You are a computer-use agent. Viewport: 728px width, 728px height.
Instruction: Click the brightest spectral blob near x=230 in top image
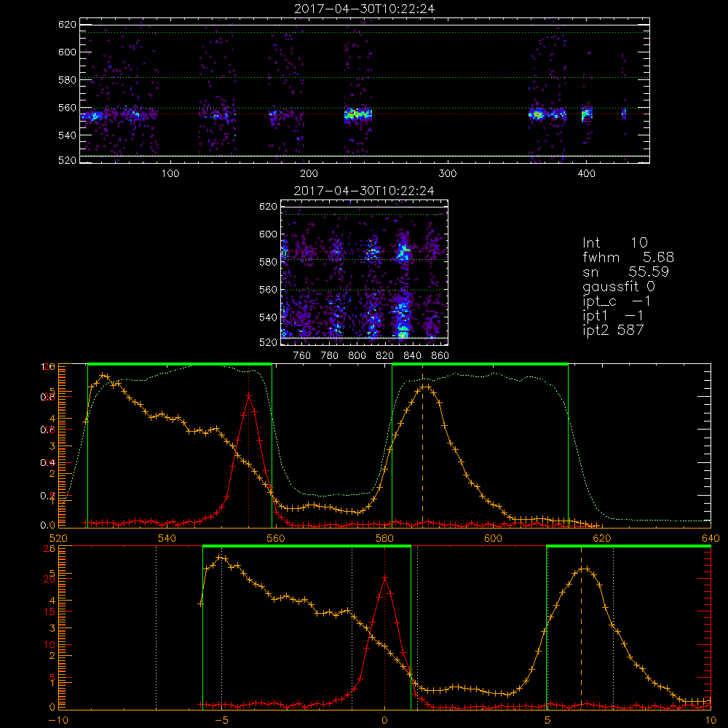[x=357, y=114]
